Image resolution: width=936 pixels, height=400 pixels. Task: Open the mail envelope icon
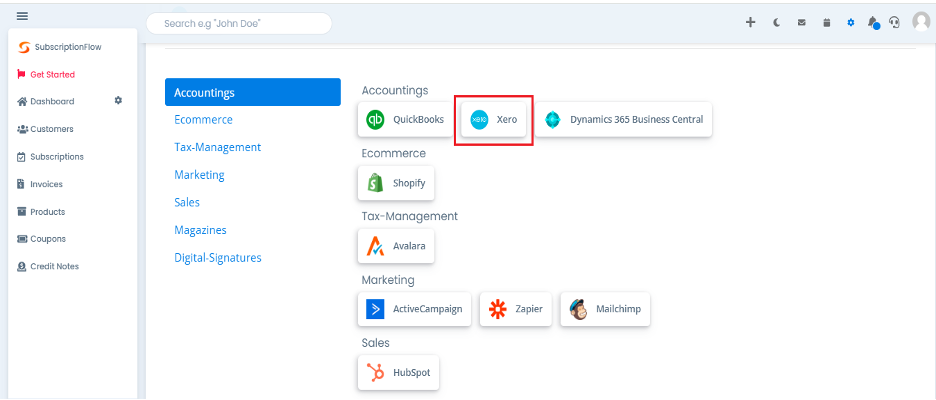point(802,23)
